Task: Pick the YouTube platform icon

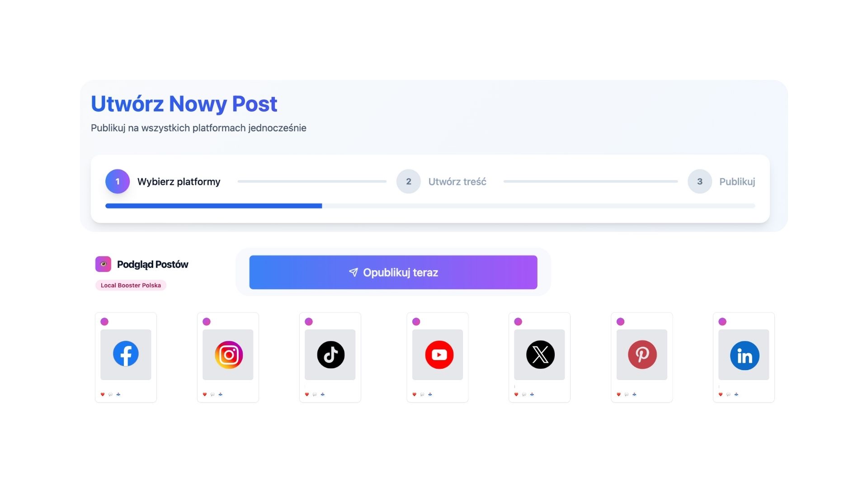Action: [439, 355]
